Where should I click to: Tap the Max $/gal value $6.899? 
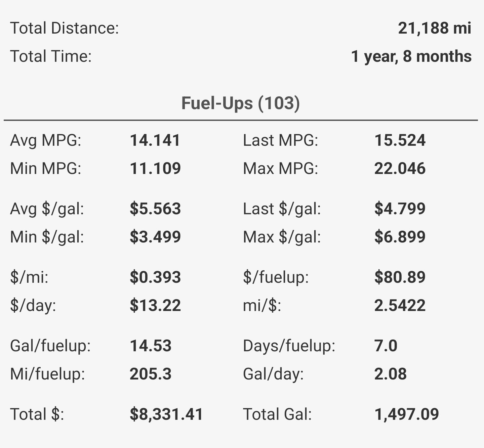click(400, 237)
